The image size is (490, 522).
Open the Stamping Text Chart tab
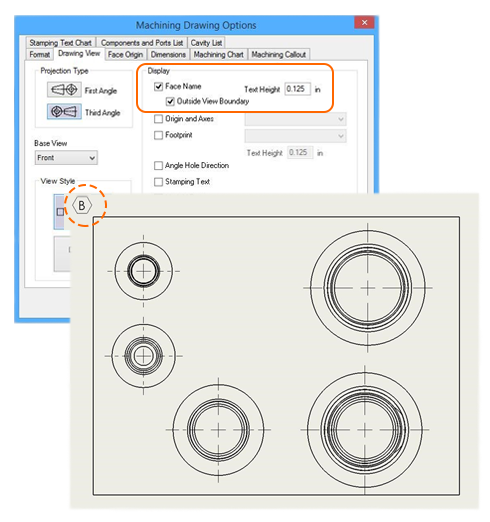(x=60, y=43)
